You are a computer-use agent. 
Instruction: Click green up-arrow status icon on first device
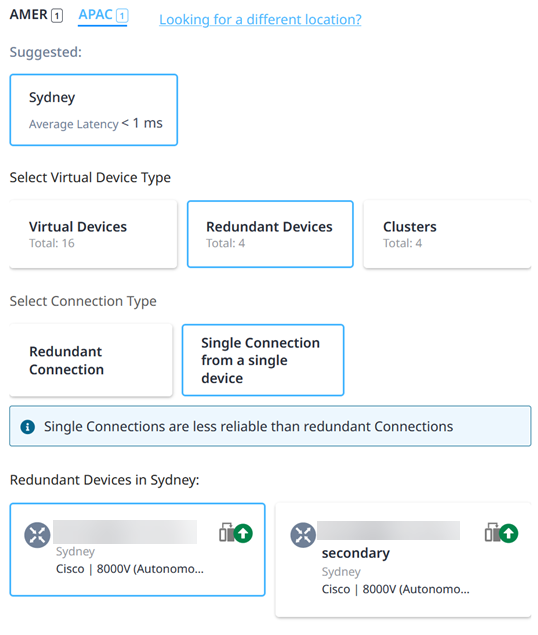(x=243, y=533)
